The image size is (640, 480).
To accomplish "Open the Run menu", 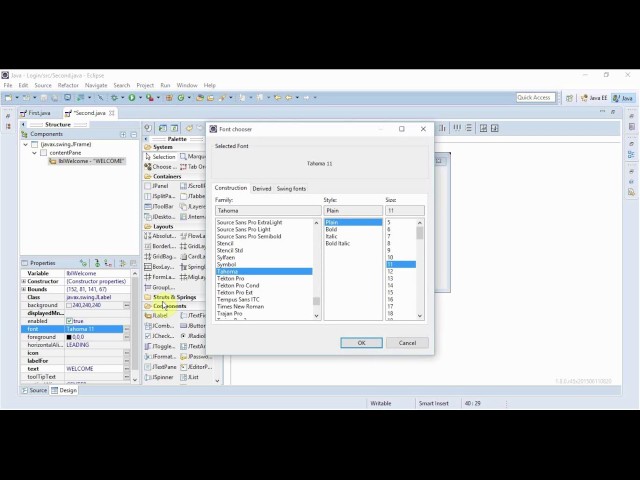I will click(165, 85).
